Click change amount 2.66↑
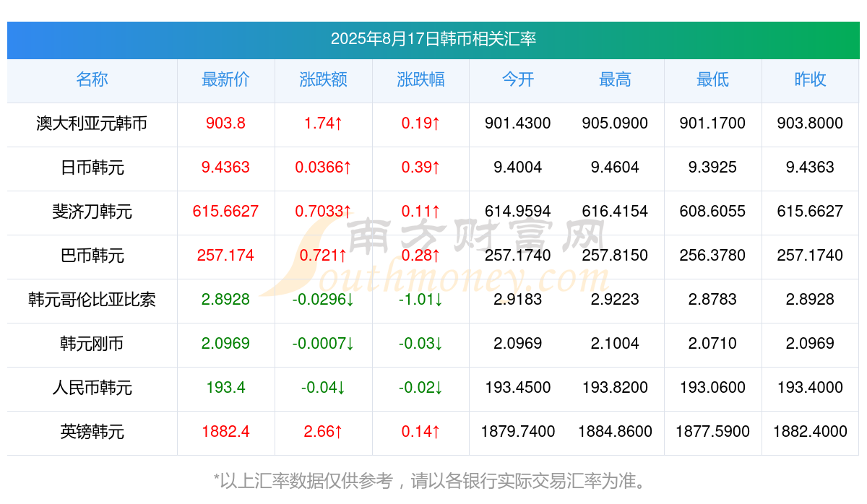This screenshot has width=867, height=504. coord(323,432)
